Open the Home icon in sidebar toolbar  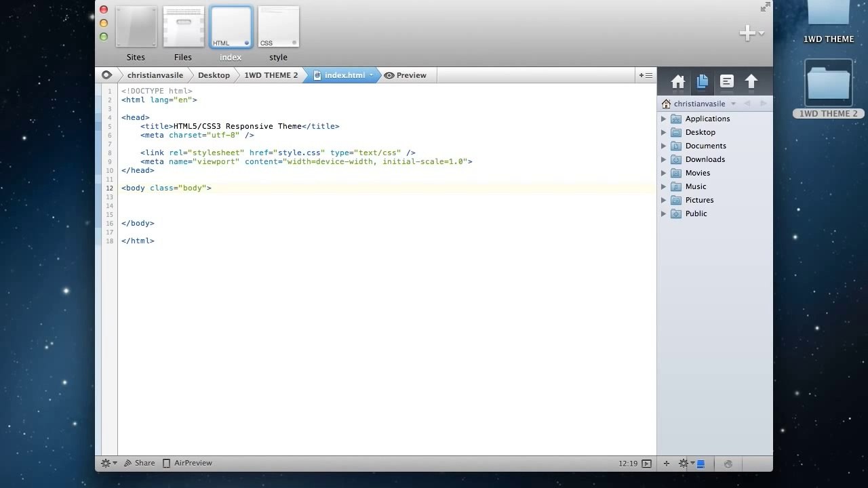677,82
